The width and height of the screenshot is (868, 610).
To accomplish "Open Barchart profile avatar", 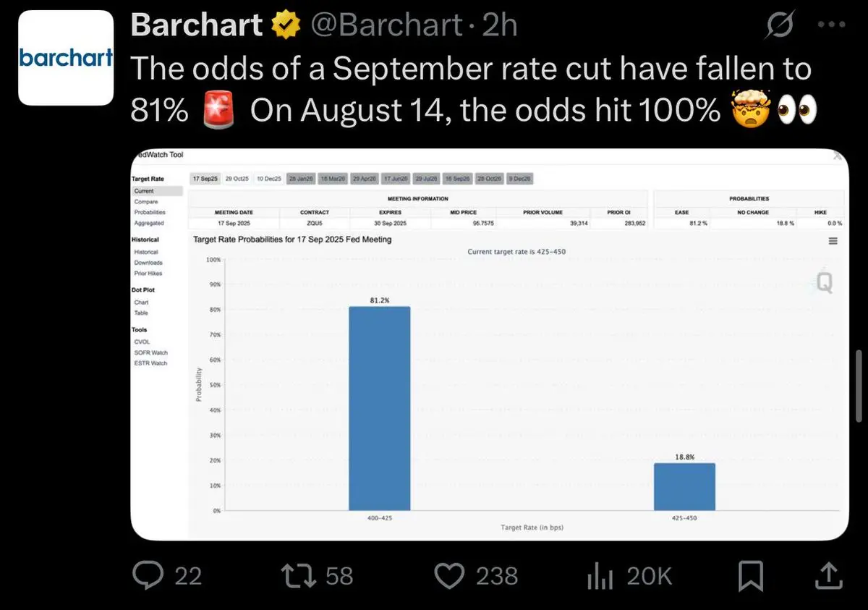I will 65,57.
